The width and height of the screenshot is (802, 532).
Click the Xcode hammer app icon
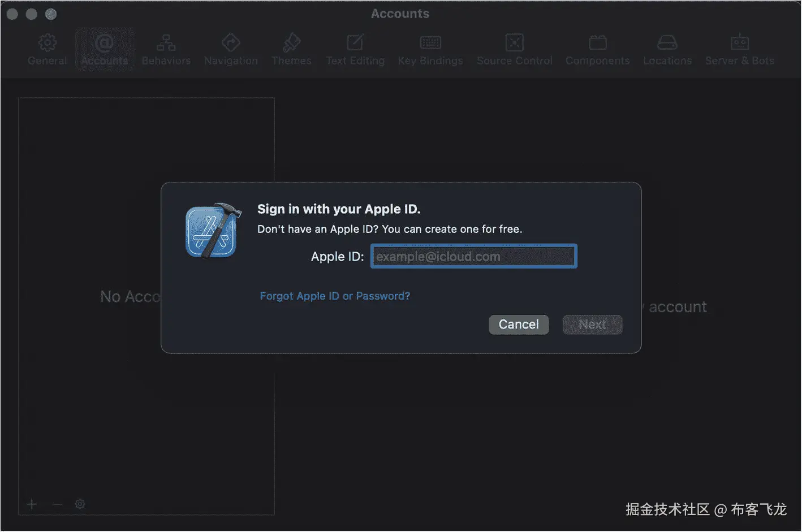click(x=213, y=231)
